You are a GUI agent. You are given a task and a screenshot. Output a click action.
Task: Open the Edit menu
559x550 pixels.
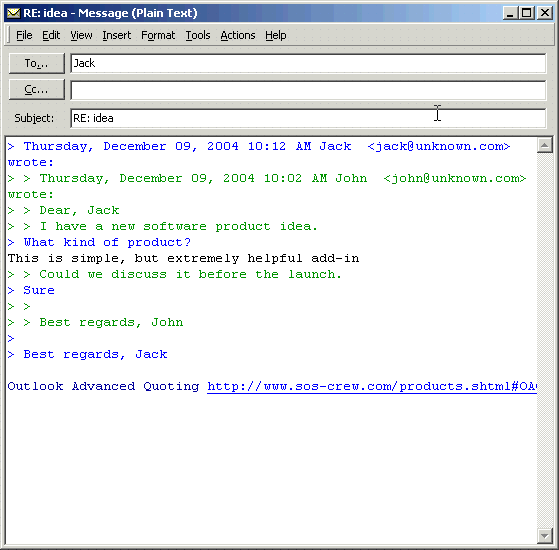[51, 35]
